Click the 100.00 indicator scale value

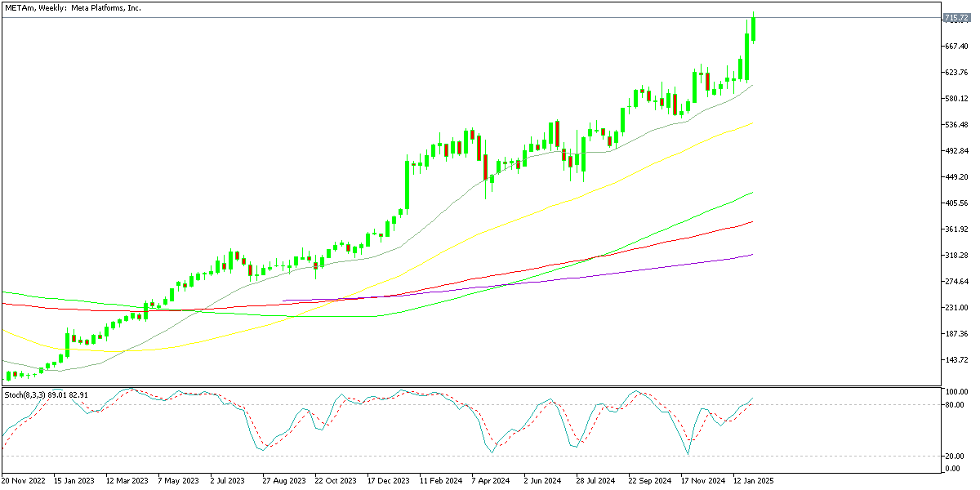959,391
